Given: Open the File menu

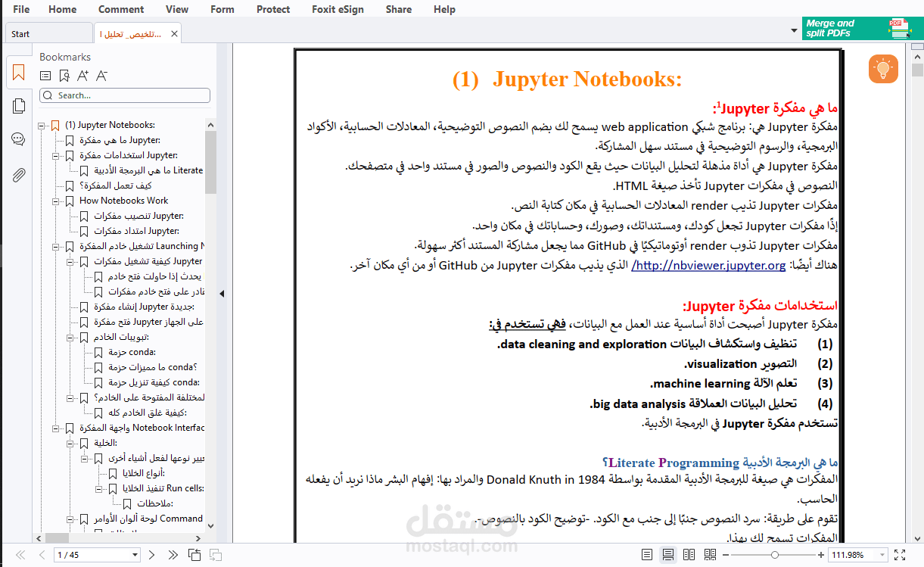Looking at the screenshot, I should click(21, 9).
